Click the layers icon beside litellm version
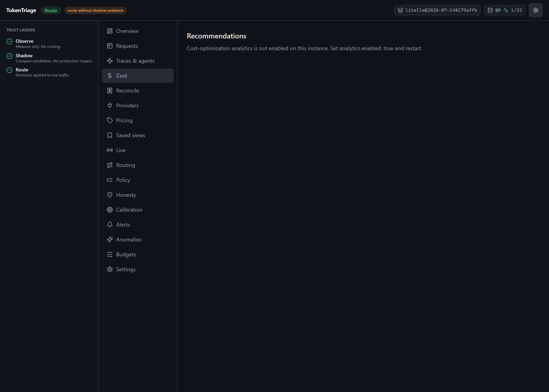The width and height of the screenshot is (549, 392). [400, 10]
